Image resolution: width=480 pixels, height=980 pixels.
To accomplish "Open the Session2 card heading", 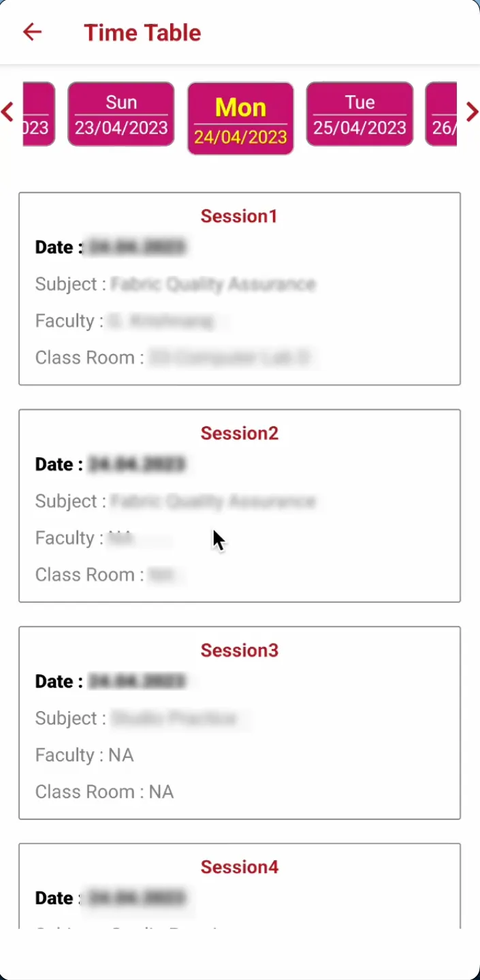I will click(x=239, y=434).
